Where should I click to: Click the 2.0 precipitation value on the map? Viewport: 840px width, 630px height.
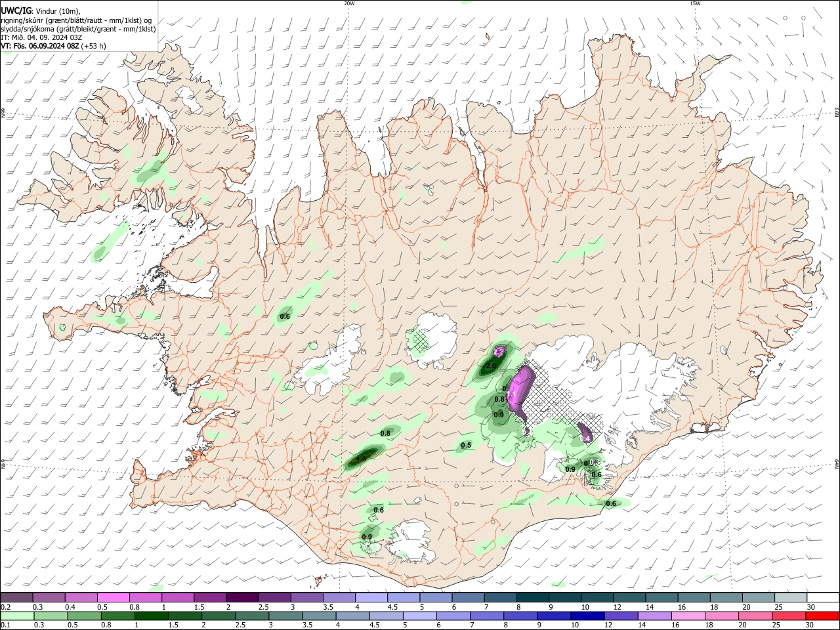pos(491,366)
